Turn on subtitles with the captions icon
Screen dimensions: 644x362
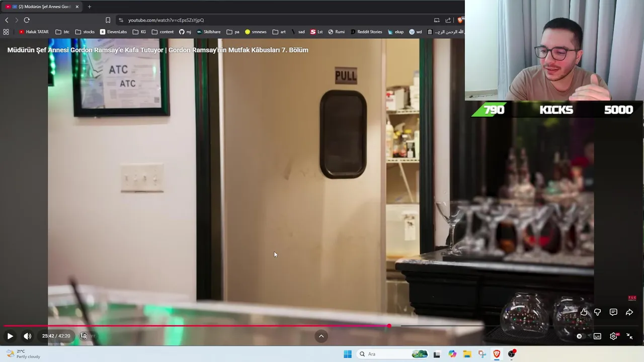(x=597, y=336)
